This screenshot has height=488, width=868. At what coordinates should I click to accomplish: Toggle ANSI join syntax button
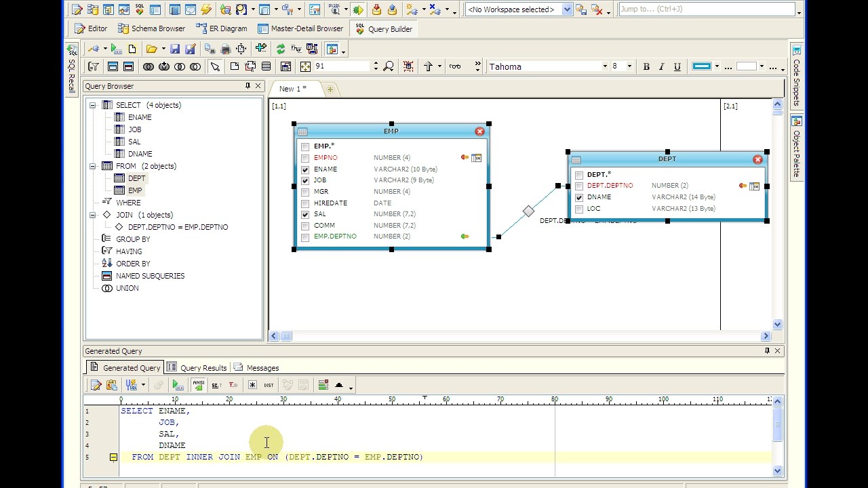[199, 385]
